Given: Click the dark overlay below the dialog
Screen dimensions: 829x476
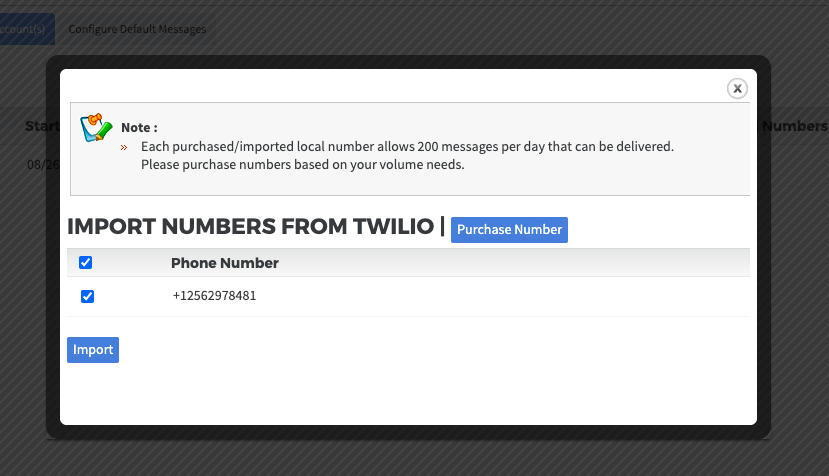Looking at the screenshot, I should pos(414,459).
